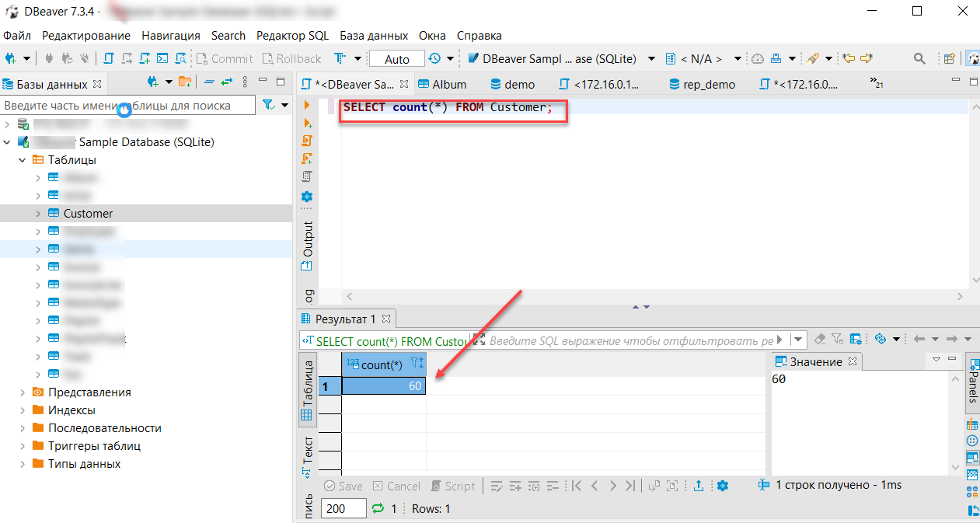Execute the SQL script with the arrow-plus icon
The width and height of the screenshot is (980, 523).
click(x=306, y=122)
